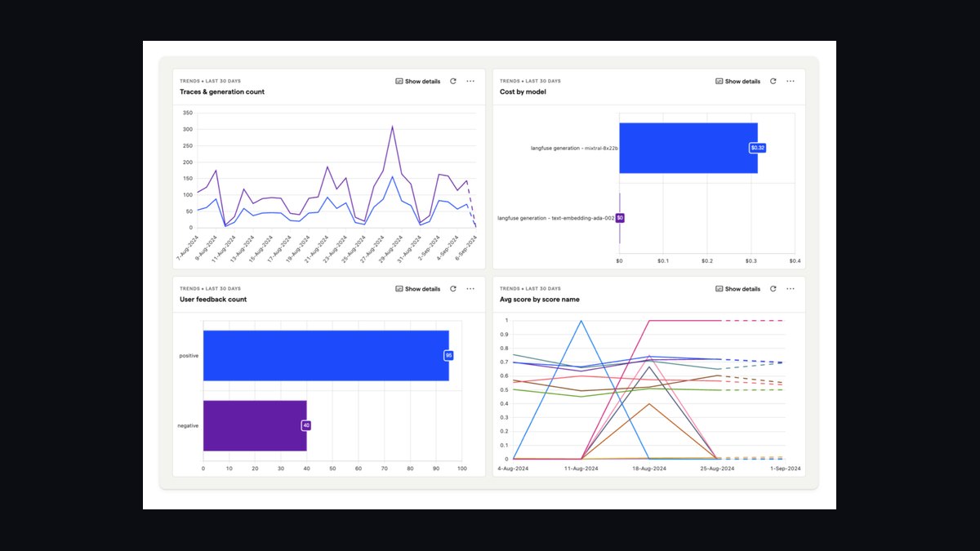Screen dimensions: 980x551
Task: Click the 25-Aug-2024 axis label in score chart
Action: coord(718,469)
